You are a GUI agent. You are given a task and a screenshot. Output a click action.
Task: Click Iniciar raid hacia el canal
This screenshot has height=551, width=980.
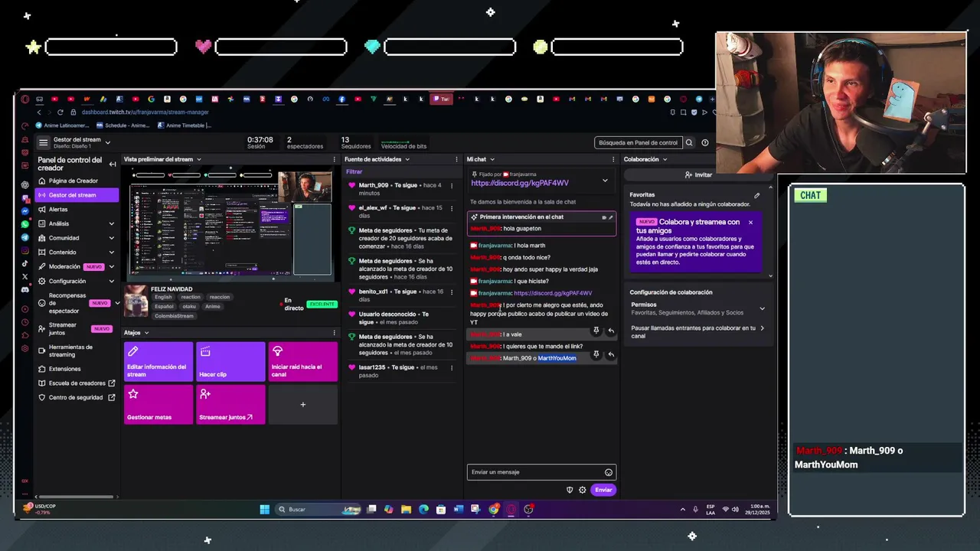point(303,361)
